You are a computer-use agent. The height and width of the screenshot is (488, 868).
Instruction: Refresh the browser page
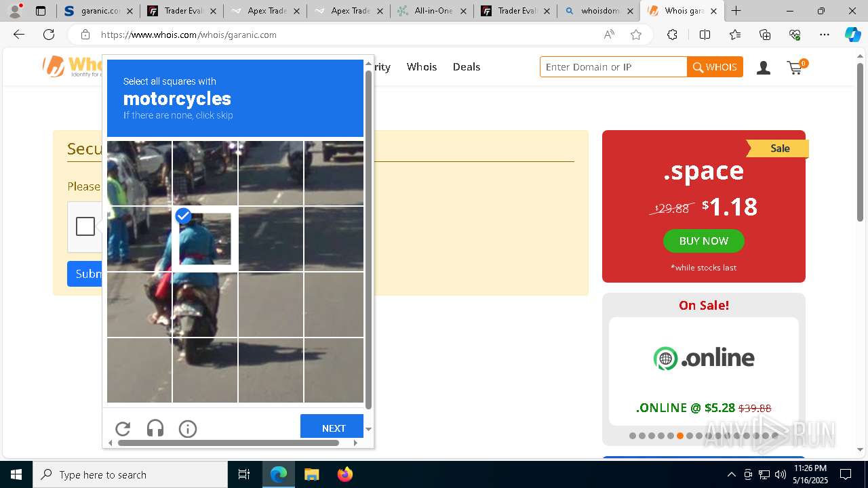click(x=49, y=35)
